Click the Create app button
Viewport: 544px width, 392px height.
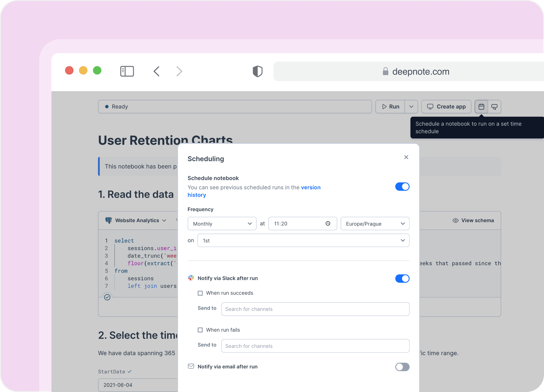pos(446,107)
